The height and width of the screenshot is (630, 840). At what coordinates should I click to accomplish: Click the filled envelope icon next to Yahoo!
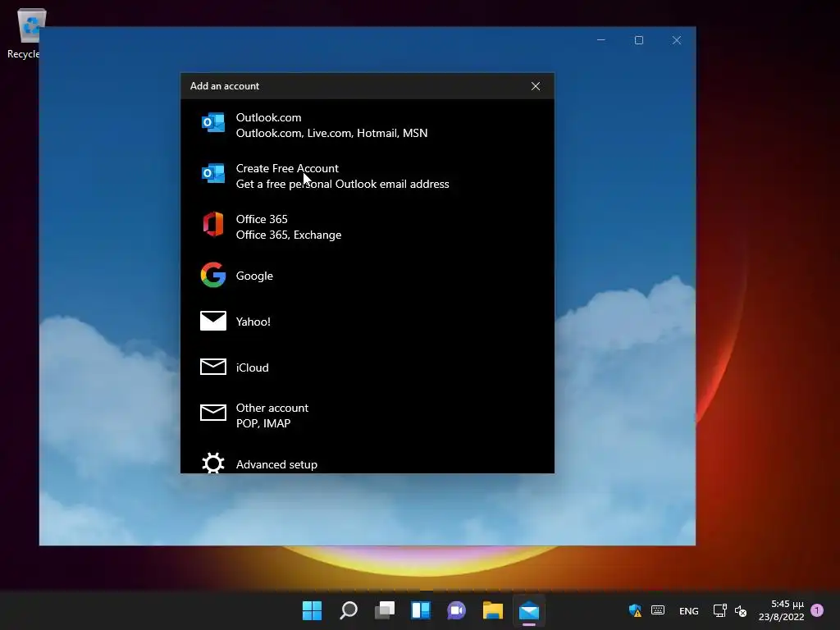pos(212,321)
